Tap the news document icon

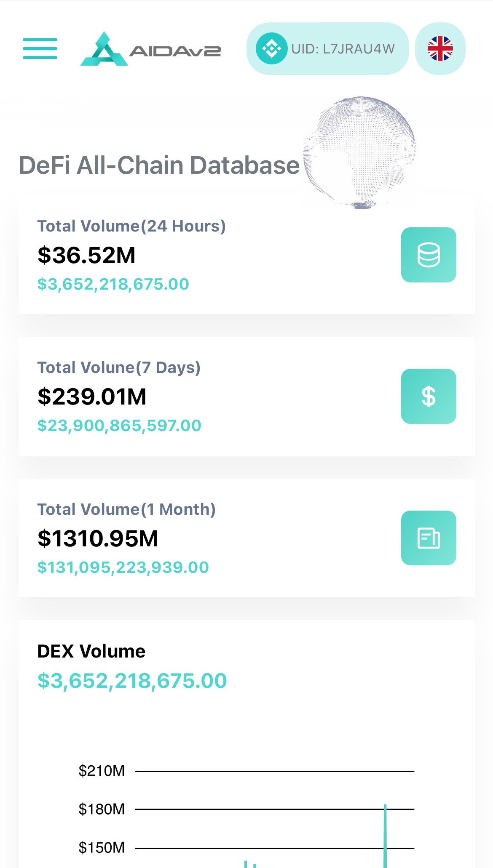(x=429, y=538)
